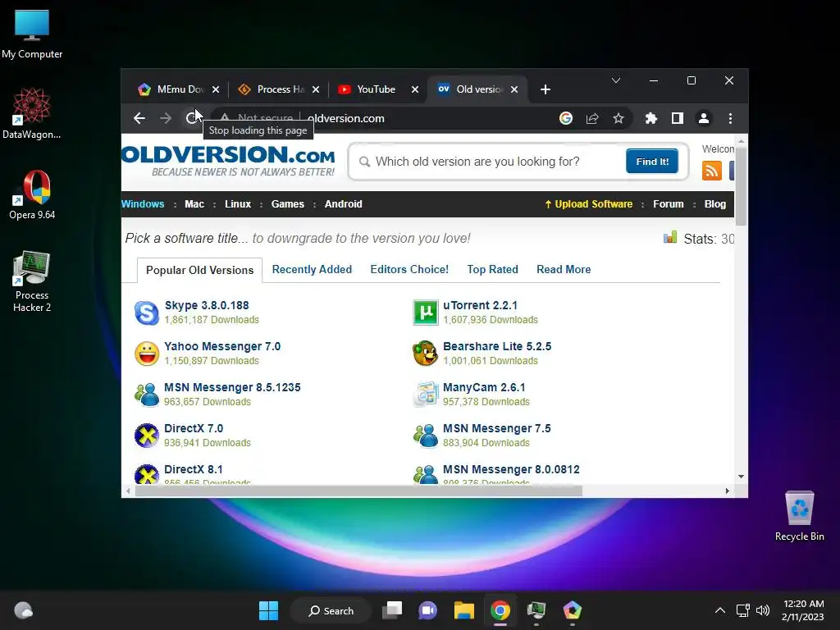840x630 pixels.
Task: Open Task View on taskbar
Action: (392, 610)
